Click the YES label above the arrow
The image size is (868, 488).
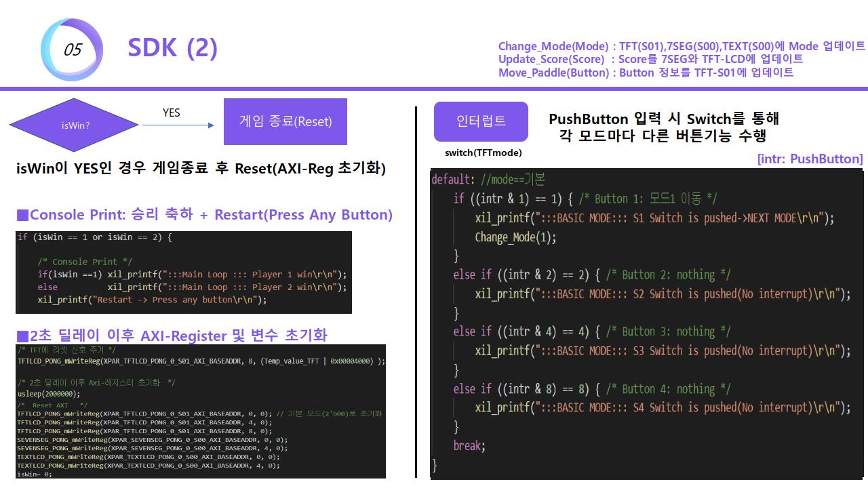(x=172, y=113)
